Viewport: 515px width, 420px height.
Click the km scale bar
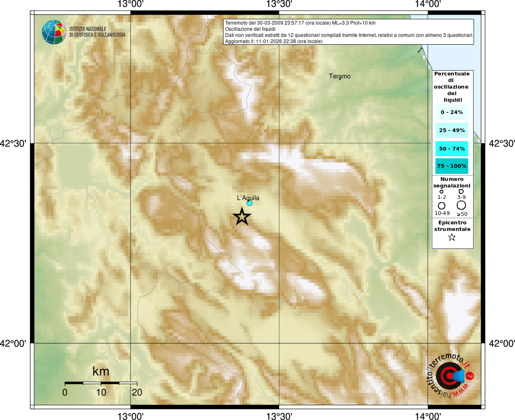pyautogui.click(x=101, y=383)
